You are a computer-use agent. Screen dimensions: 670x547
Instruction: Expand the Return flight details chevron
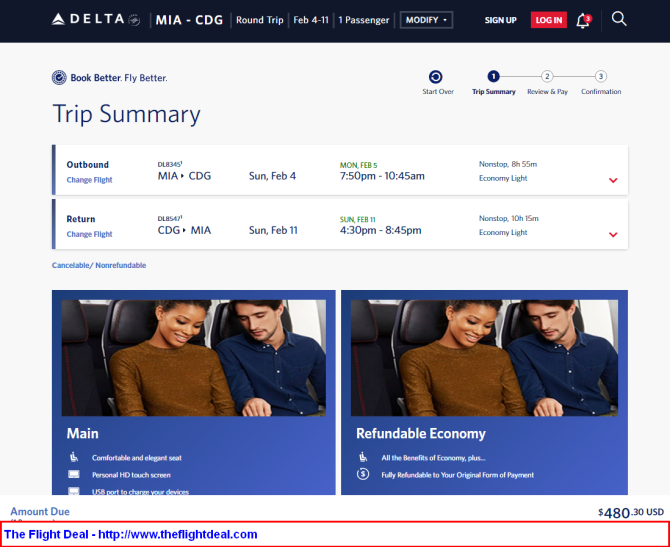613,235
